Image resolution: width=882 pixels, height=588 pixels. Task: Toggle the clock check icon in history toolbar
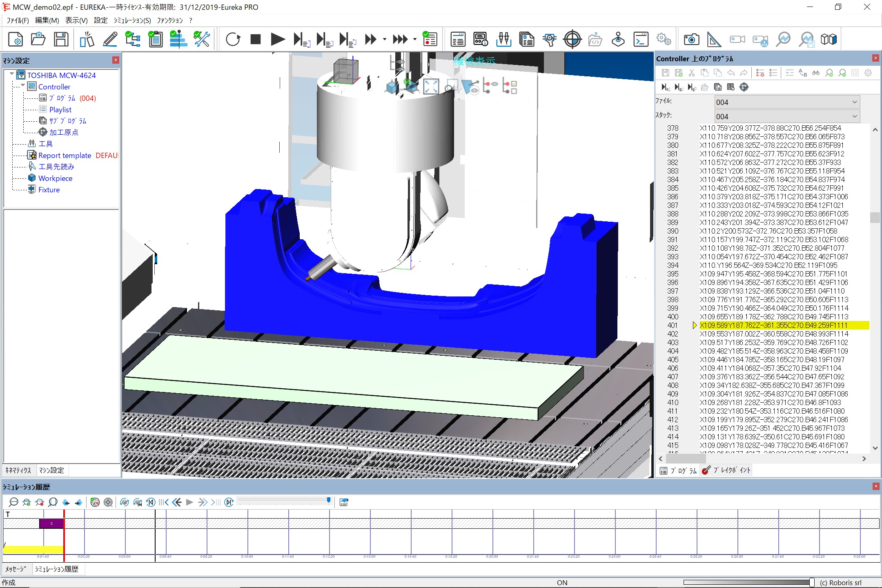[95, 502]
